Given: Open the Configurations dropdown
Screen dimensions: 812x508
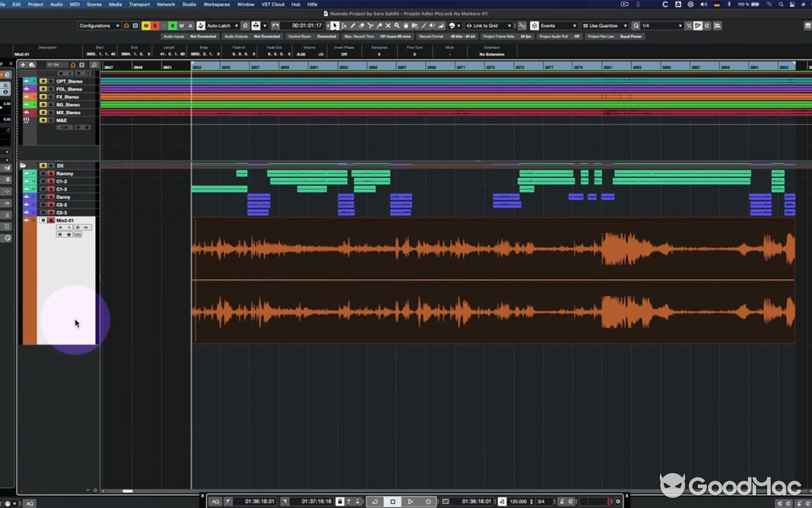Looking at the screenshot, I should tap(117, 25).
